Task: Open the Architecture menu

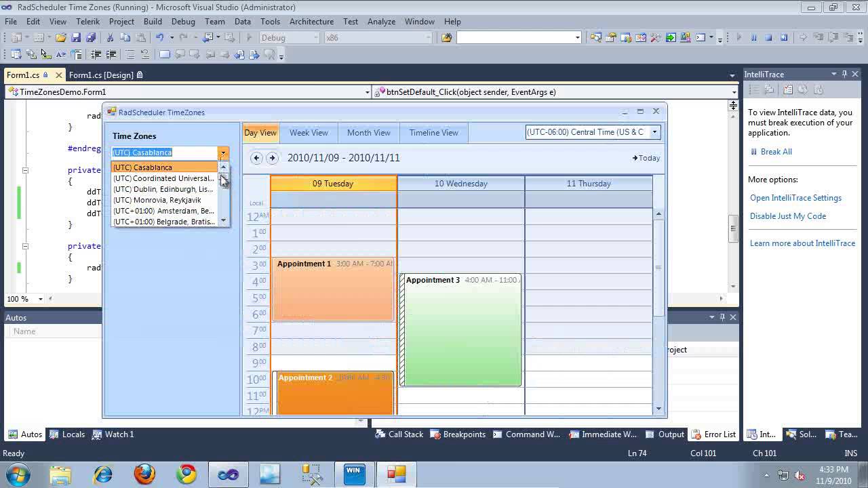Action: coord(311,22)
